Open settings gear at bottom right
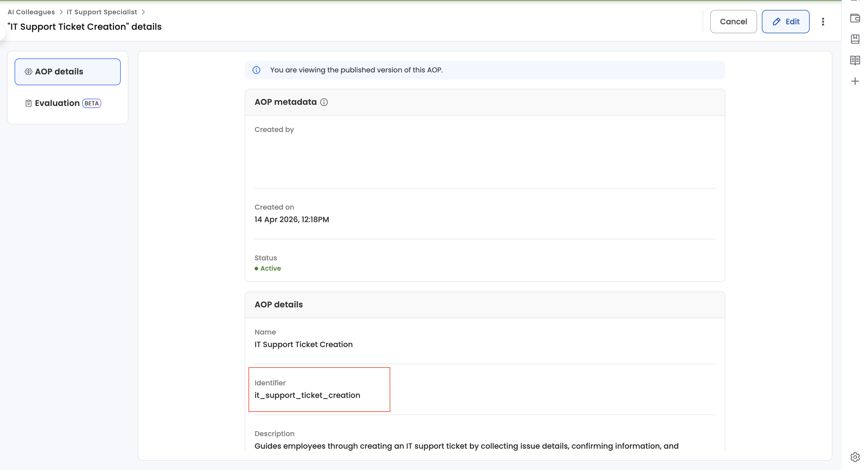 855,457
